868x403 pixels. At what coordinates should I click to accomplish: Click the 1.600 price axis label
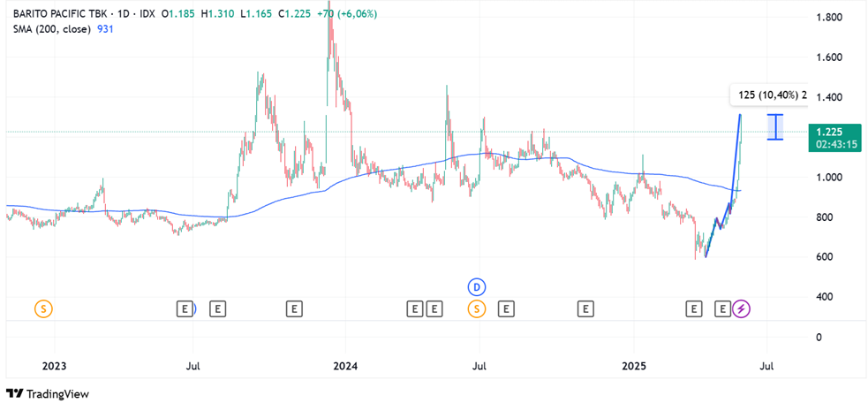(830, 57)
